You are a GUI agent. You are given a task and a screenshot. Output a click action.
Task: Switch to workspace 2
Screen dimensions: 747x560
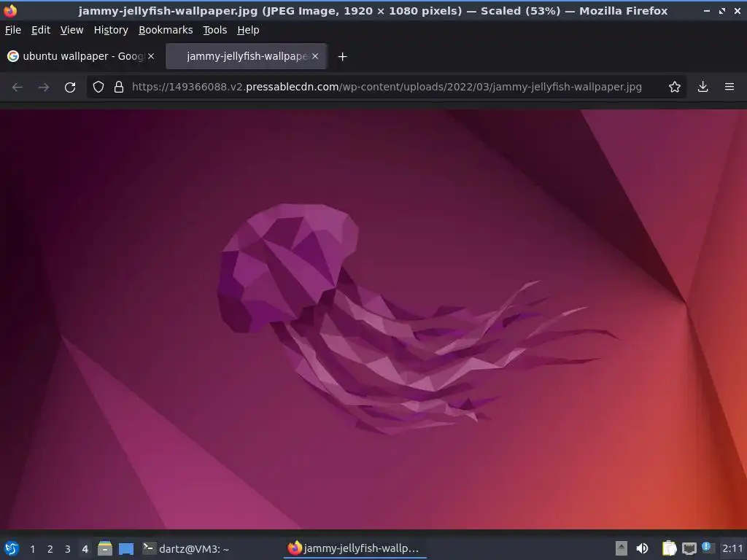[50, 549]
